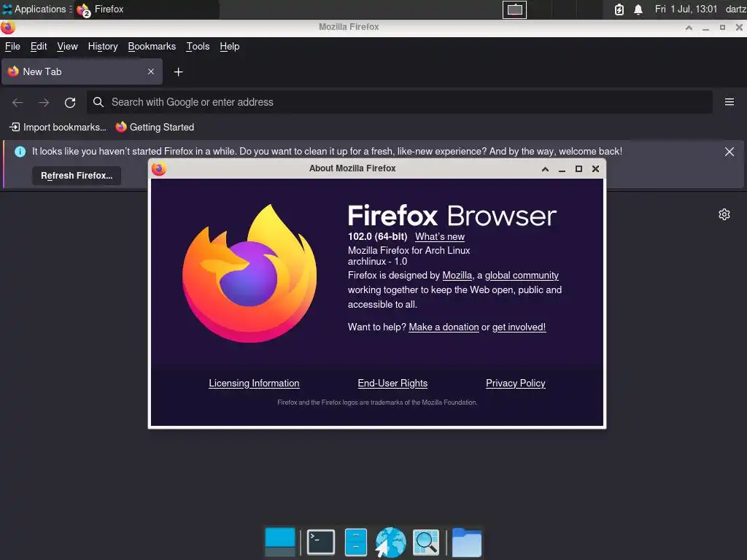Open the global community link

522,275
